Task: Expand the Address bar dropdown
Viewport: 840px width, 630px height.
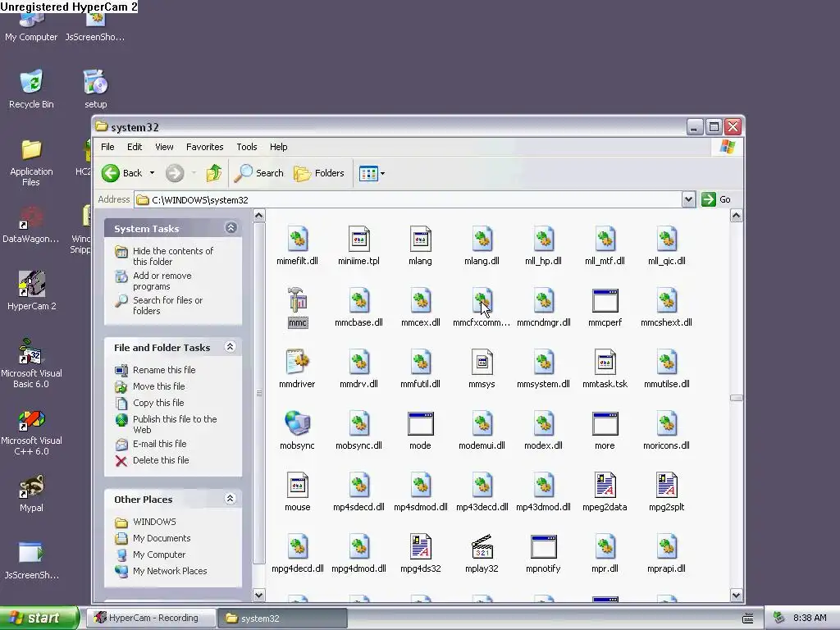Action: tap(688, 200)
